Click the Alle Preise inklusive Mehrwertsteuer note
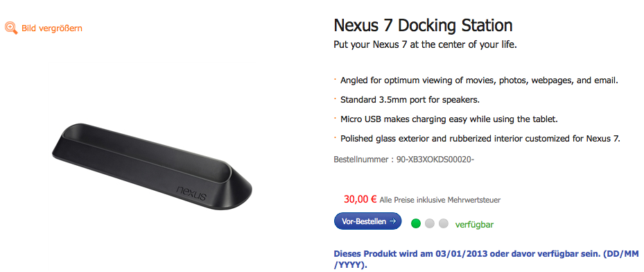Screen dimensions: 644x272 pos(440,201)
